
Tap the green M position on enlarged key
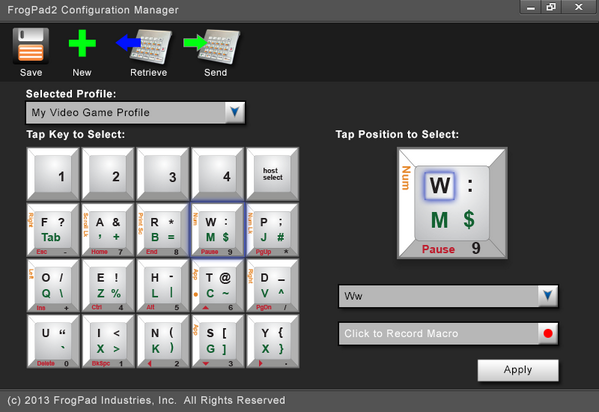pyautogui.click(x=439, y=221)
